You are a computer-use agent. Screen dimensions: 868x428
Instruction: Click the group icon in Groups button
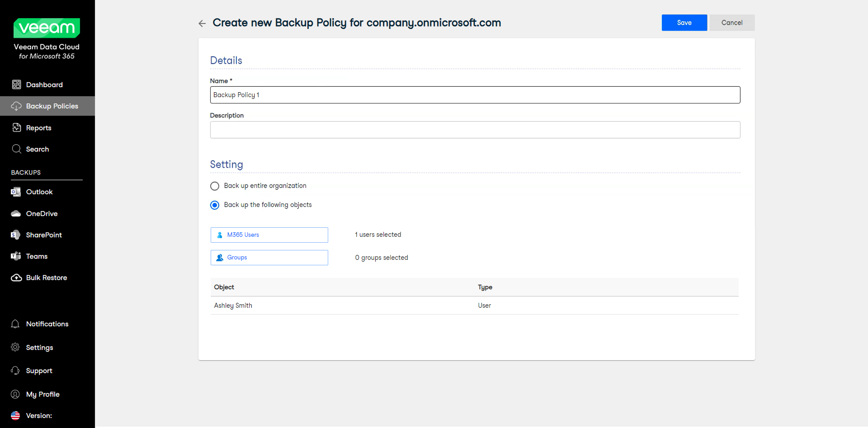coord(220,258)
